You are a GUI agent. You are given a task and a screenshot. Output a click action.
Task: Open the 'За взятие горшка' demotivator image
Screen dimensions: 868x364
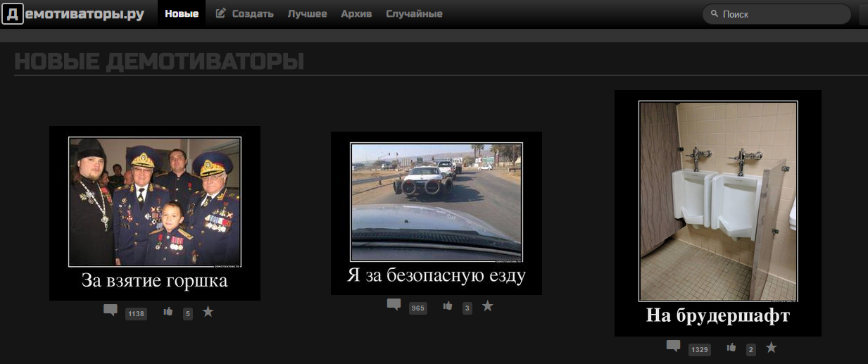coord(155,202)
